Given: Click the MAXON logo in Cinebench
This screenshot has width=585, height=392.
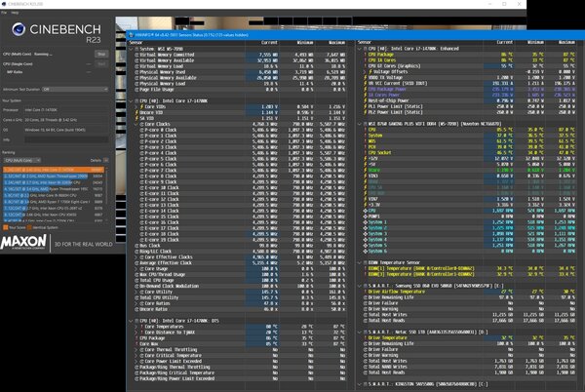Looking at the screenshot, I should pyautogui.click(x=23, y=242).
